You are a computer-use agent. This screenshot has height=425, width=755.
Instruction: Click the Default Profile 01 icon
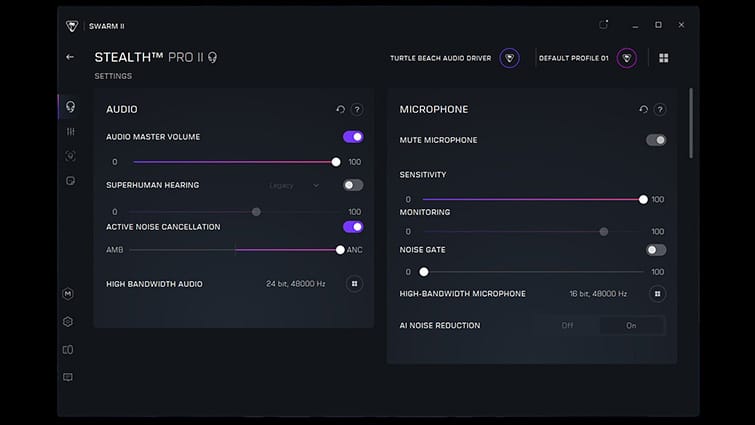click(626, 58)
